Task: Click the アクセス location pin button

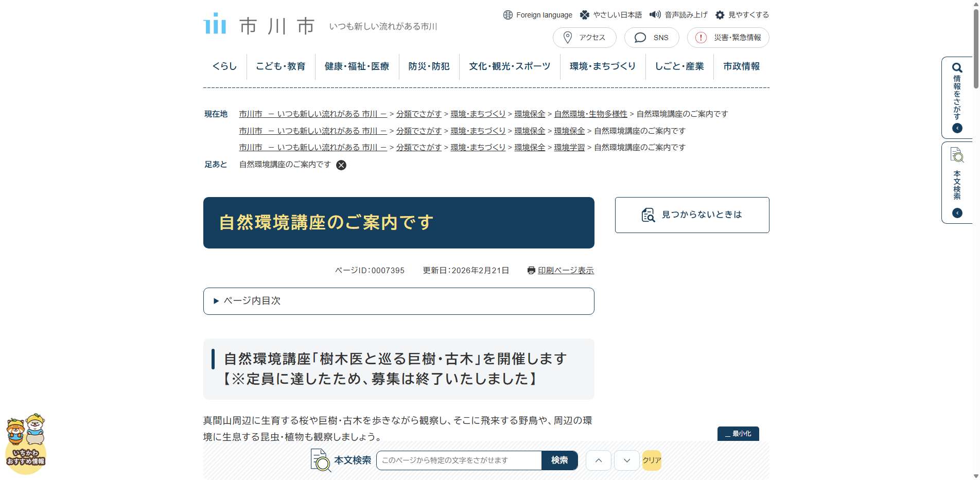Action: point(584,38)
